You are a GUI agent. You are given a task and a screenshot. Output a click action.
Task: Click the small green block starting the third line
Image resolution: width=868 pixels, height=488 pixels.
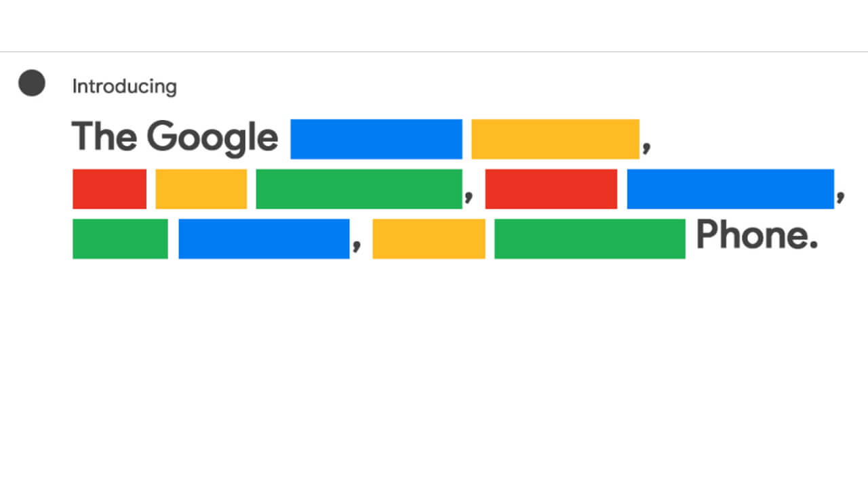tap(120, 239)
